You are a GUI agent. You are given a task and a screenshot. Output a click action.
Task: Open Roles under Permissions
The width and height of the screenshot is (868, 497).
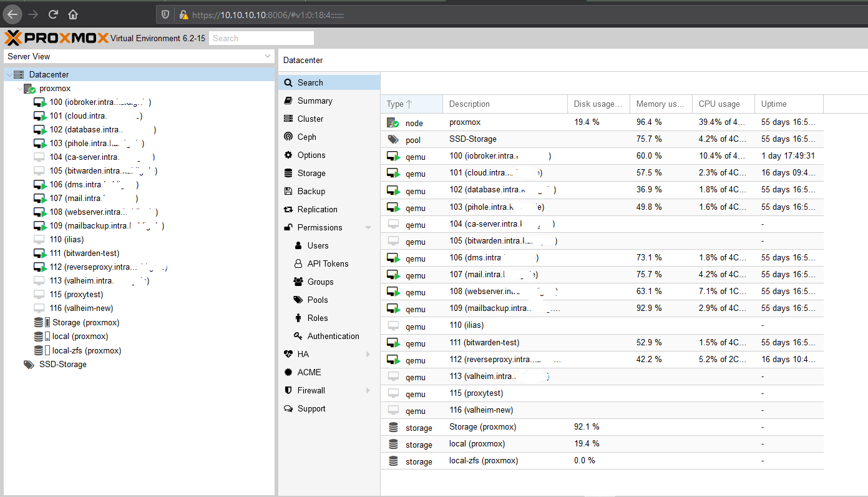tap(329, 318)
